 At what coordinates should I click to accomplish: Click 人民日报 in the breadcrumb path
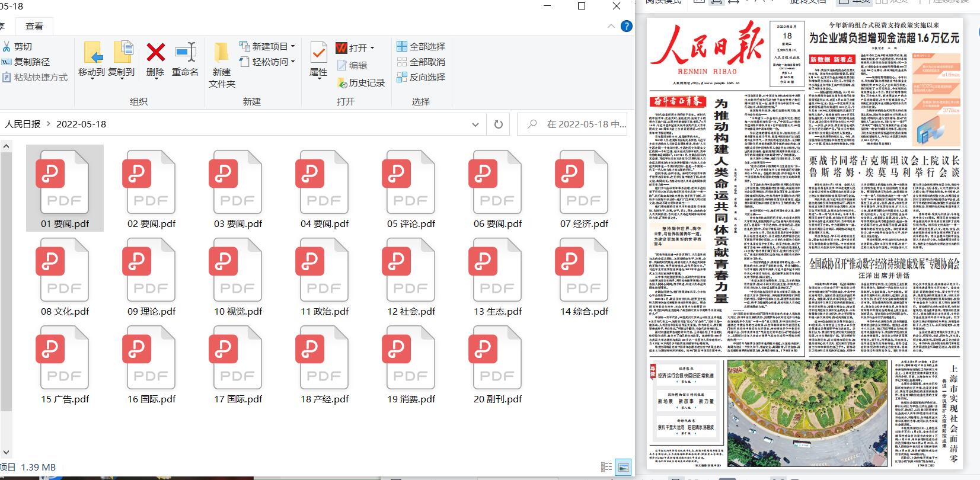(23, 124)
